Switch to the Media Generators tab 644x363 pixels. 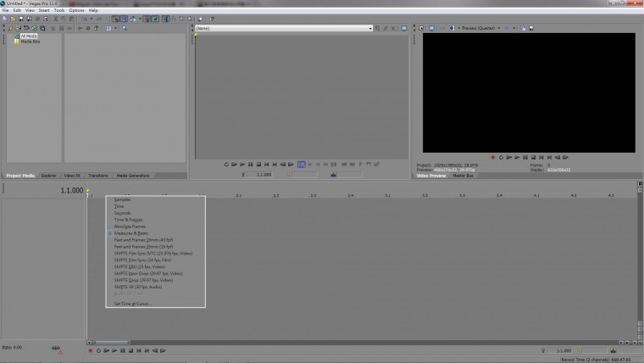tap(133, 176)
